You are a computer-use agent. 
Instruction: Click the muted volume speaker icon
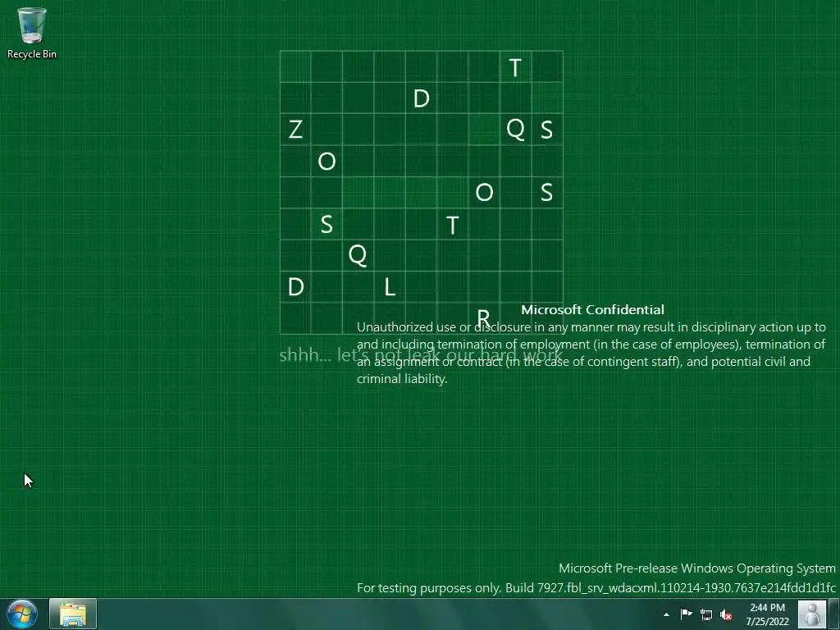pos(726,614)
